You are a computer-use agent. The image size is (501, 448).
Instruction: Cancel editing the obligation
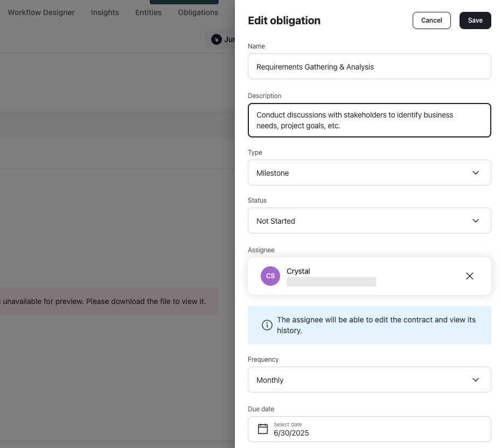(432, 20)
